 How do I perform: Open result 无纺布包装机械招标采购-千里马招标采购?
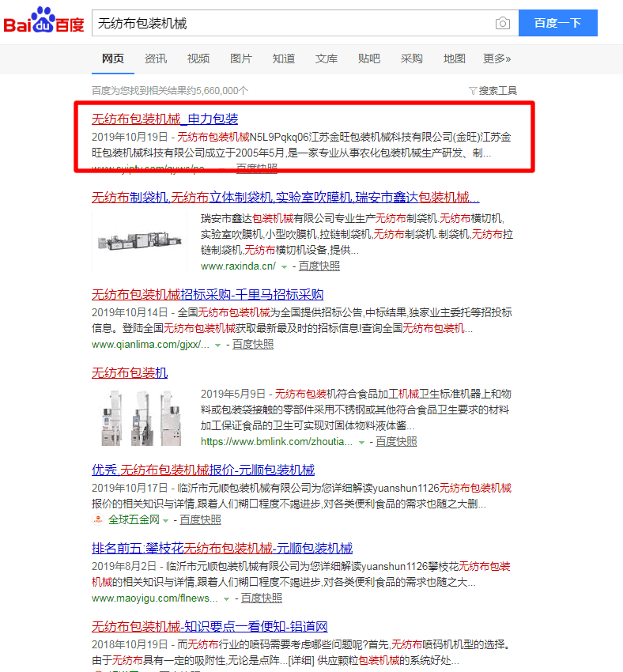[x=207, y=294]
